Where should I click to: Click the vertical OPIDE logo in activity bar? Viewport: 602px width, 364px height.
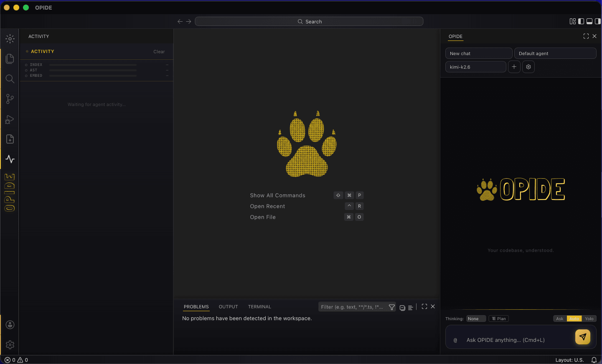click(x=10, y=192)
